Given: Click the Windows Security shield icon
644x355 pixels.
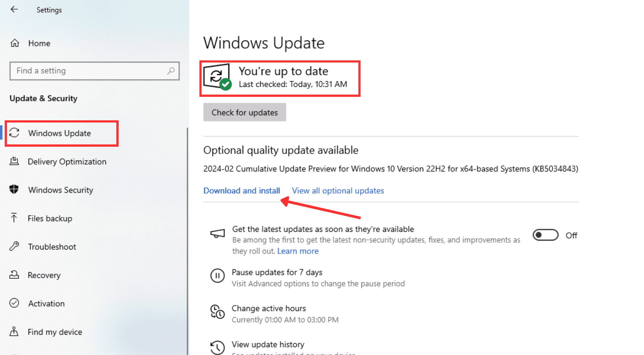Looking at the screenshot, I should (14, 190).
